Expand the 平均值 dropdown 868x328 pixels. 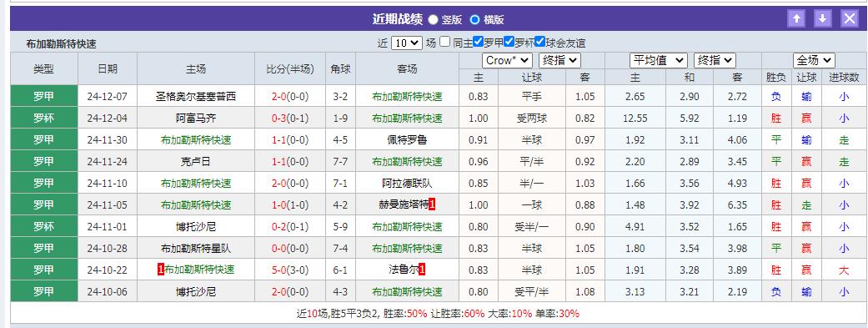[x=659, y=60]
